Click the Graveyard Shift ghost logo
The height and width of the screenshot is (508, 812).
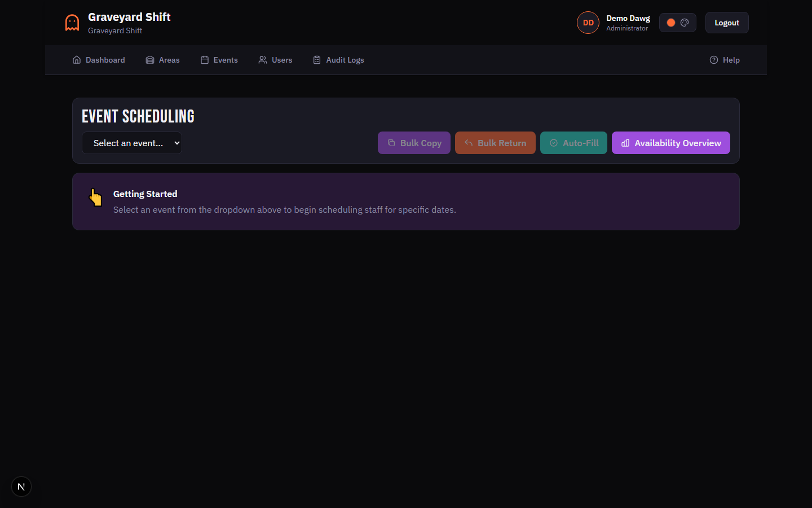tap(72, 22)
